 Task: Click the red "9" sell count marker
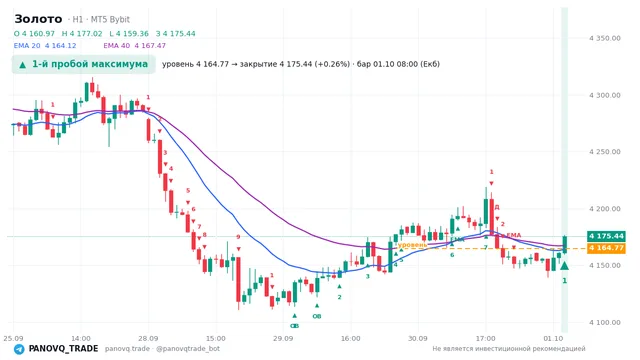pyautogui.click(x=238, y=237)
